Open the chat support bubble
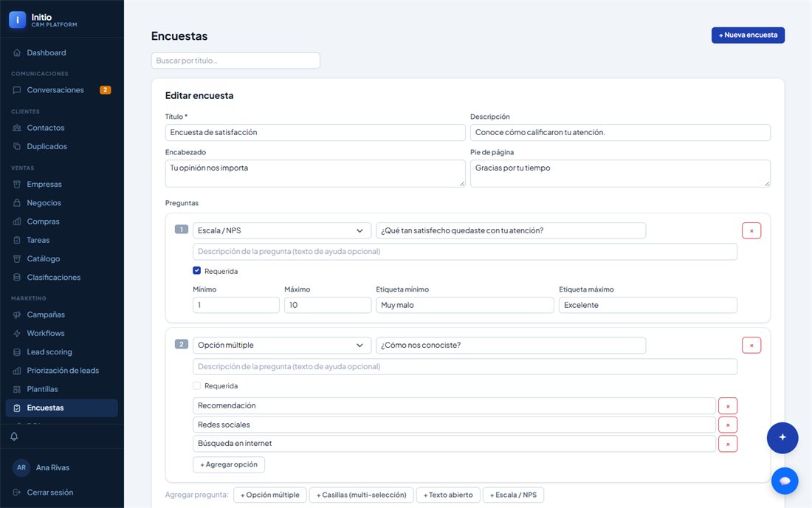 click(x=785, y=481)
